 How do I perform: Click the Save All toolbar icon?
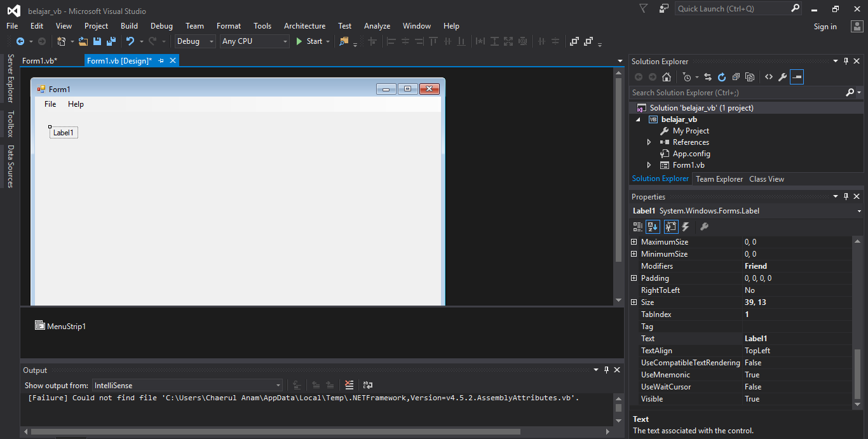111,41
